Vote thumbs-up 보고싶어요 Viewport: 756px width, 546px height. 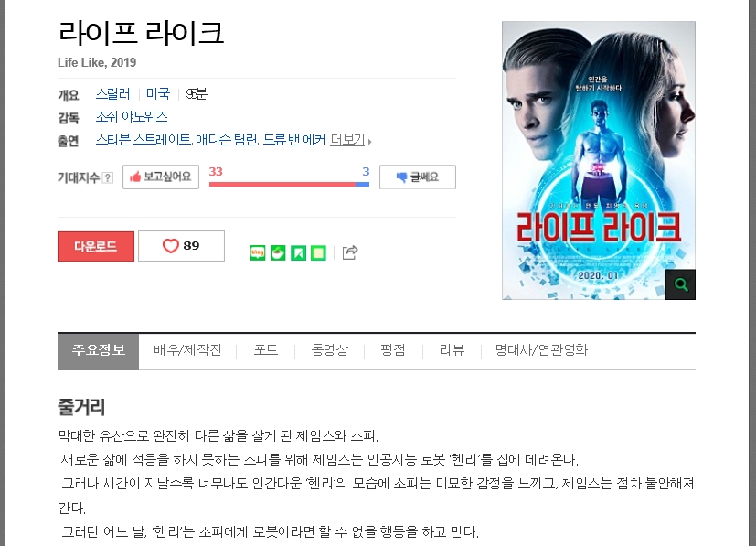(161, 177)
